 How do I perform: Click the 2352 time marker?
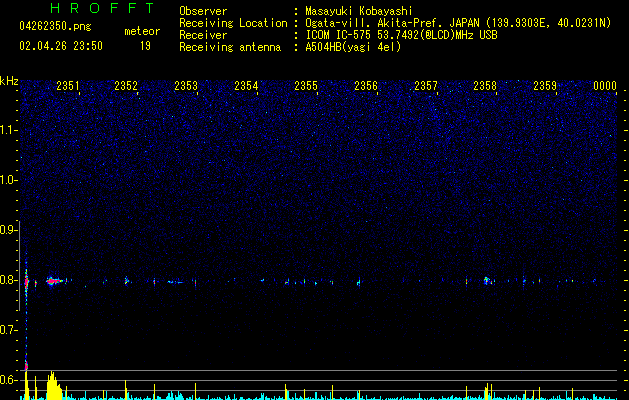click(126, 86)
